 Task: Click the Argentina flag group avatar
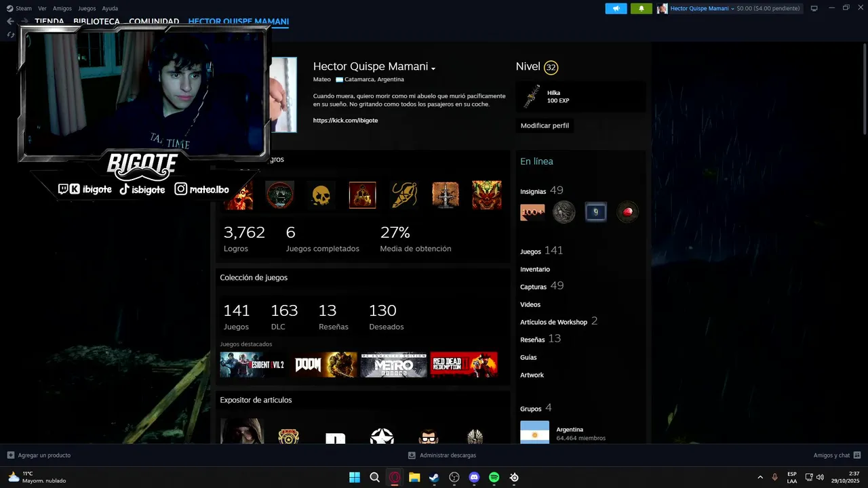(x=534, y=432)
